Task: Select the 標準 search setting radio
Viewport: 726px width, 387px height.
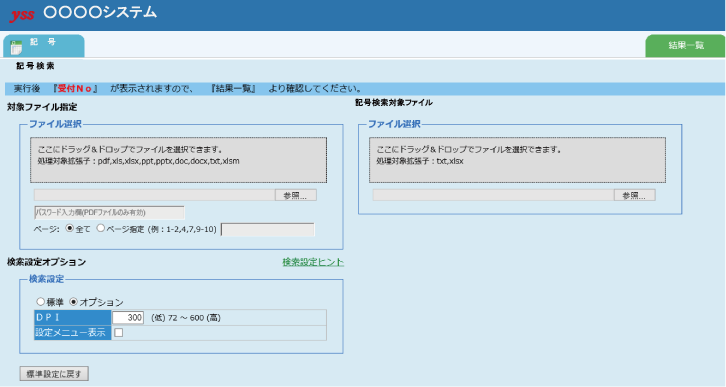Action: pyautogui.click(x=41, y=302)
